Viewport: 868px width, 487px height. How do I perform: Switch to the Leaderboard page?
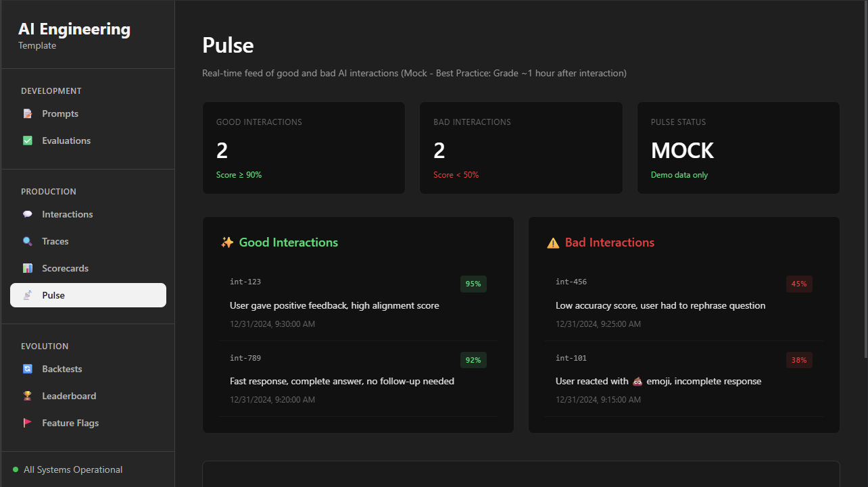pos(70,396)
